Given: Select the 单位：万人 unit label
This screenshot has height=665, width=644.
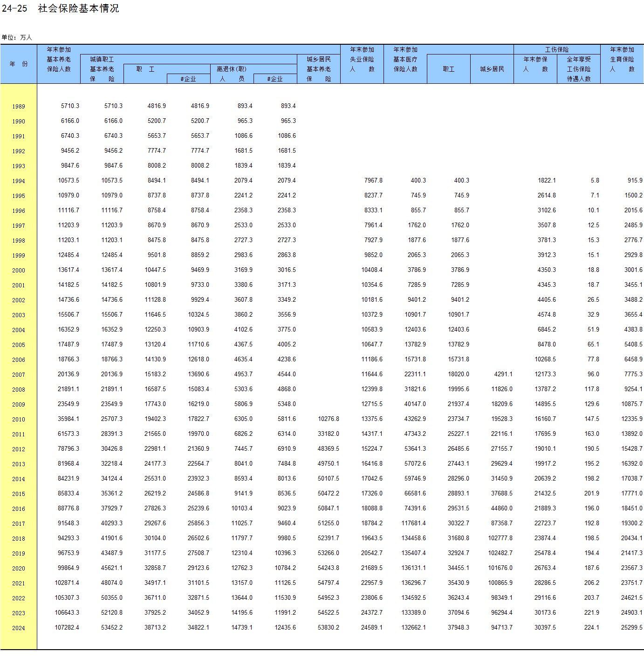Looking at the screenshot, I should tap(17, 37).
